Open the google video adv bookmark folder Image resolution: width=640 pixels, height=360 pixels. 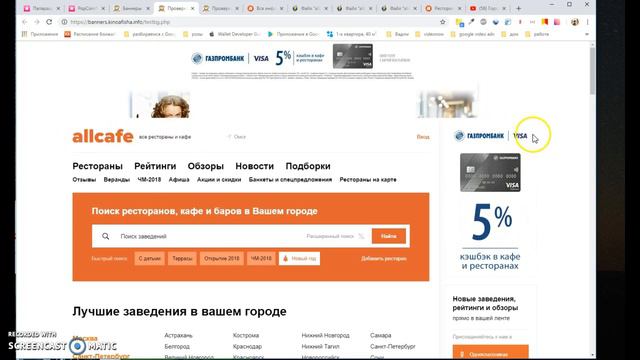click(x=473, y=34)
